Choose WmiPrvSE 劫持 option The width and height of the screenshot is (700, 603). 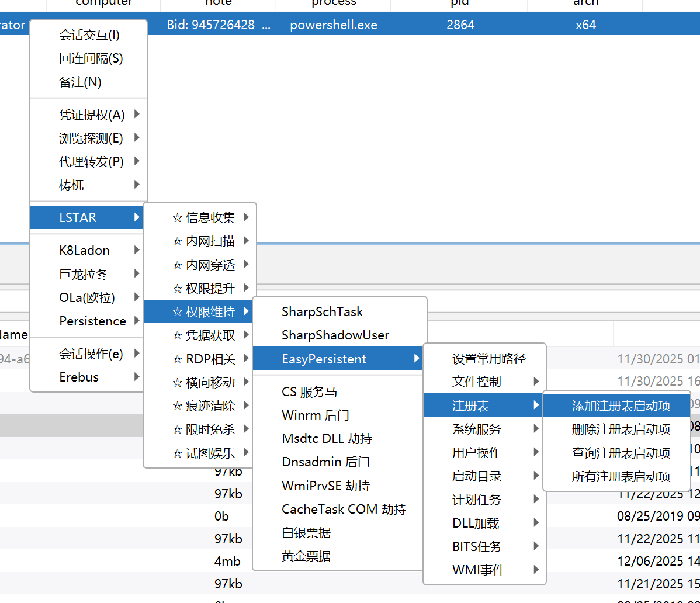coord(338,486)
